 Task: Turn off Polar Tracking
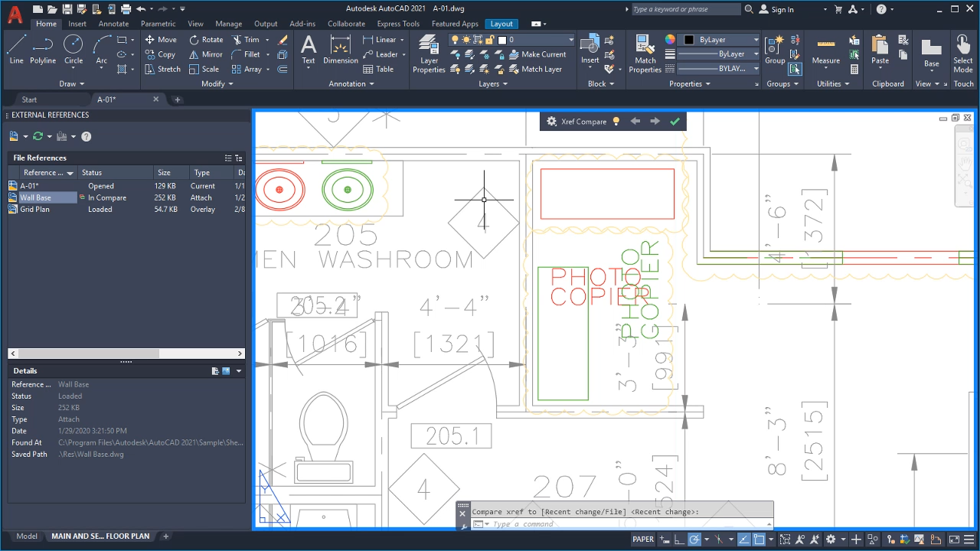coord(694,539)
